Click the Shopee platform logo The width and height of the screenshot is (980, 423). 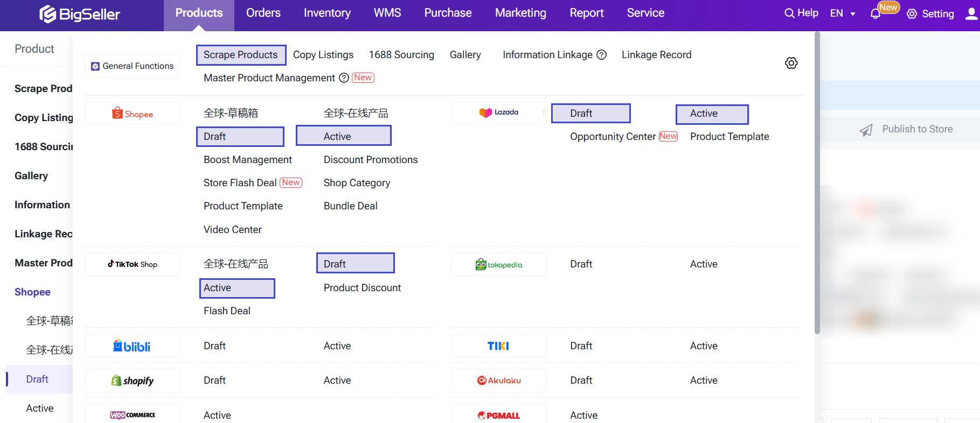pos(133,114)
